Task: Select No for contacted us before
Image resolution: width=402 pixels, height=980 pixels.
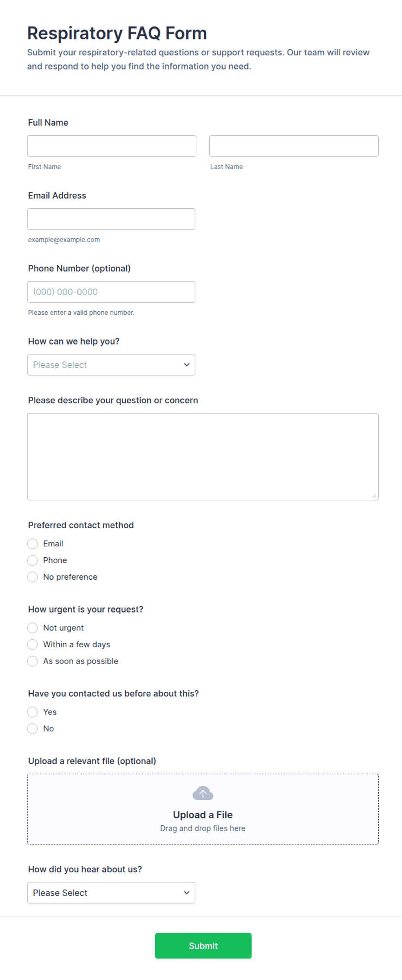Action: coord(32,729)
